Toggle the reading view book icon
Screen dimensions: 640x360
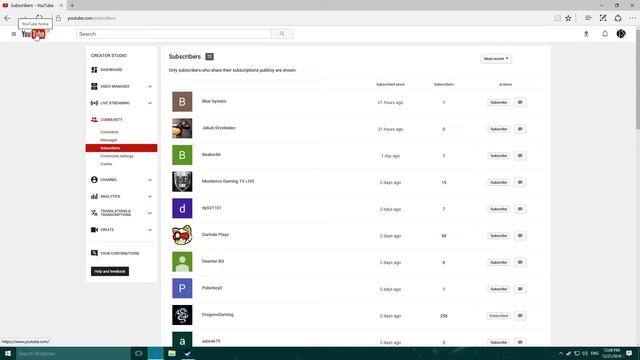coord(557,18)
